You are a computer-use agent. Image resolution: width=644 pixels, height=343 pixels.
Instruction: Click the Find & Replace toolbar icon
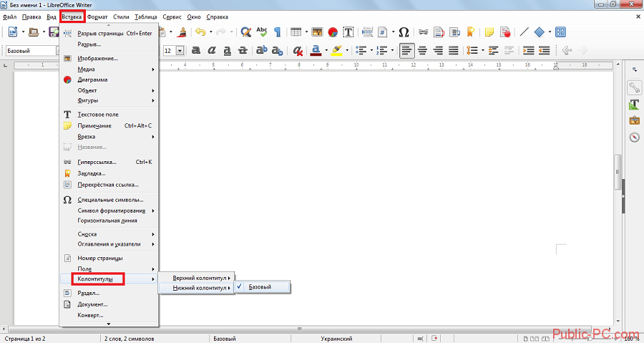click(245, 32)
